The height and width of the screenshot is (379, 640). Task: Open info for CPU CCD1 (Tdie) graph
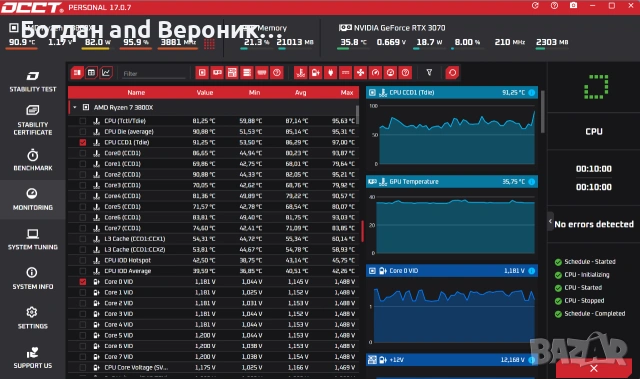pos(531,93)
